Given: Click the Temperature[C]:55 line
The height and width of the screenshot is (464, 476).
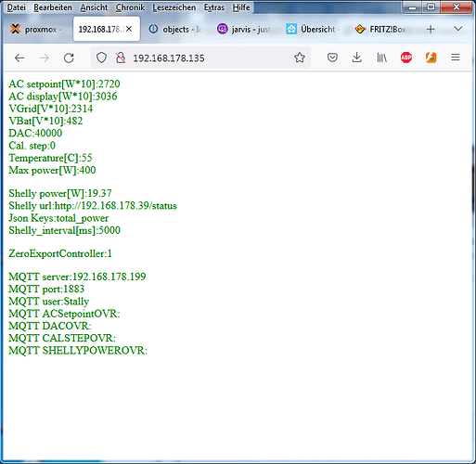Looking at the screenshot, I should pos(50,158).
